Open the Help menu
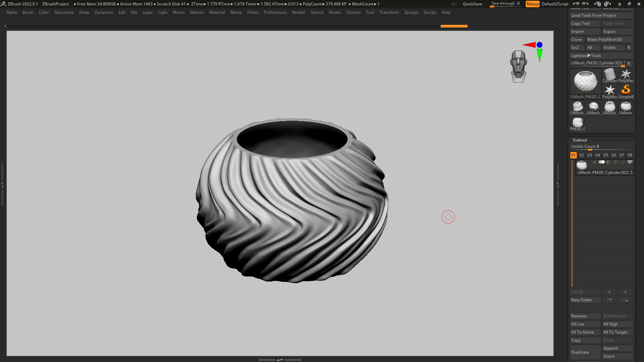 [x=446, y=12]
